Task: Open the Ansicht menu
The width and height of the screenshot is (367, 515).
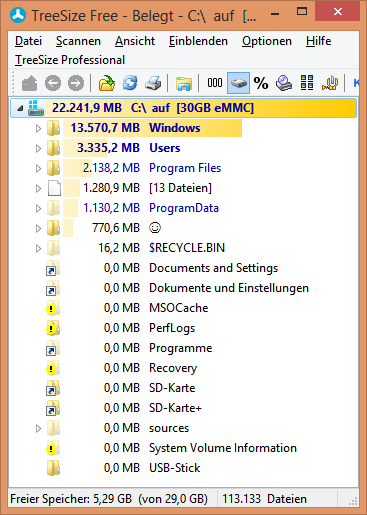Action: point(135,41)
